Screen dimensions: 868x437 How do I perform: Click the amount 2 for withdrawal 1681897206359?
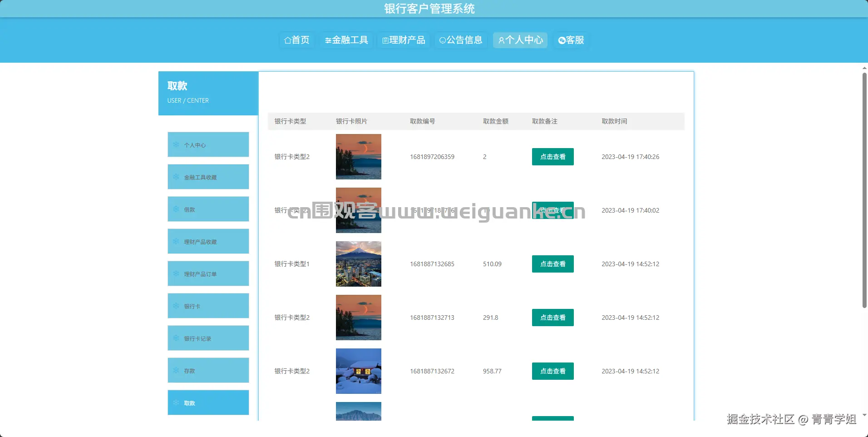(x=485, y=157)
